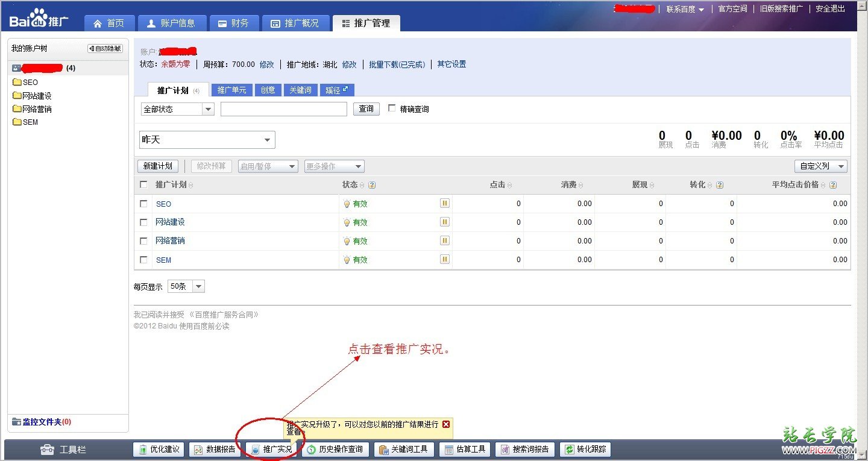Switch to the 财务 top tab
This screenshot has height=461, width=868.
coord(234,23)
